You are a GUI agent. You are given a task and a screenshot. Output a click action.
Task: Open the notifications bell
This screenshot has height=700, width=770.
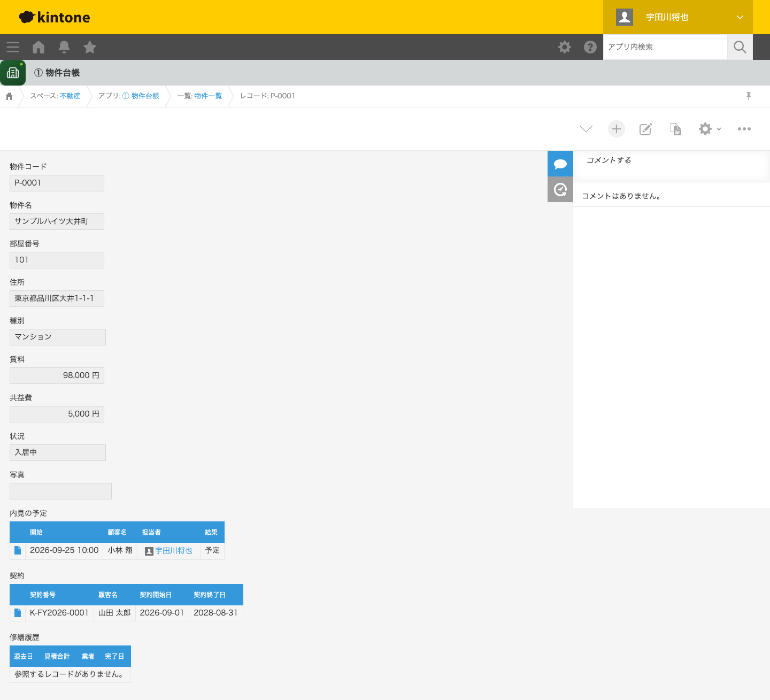[64, 47]
